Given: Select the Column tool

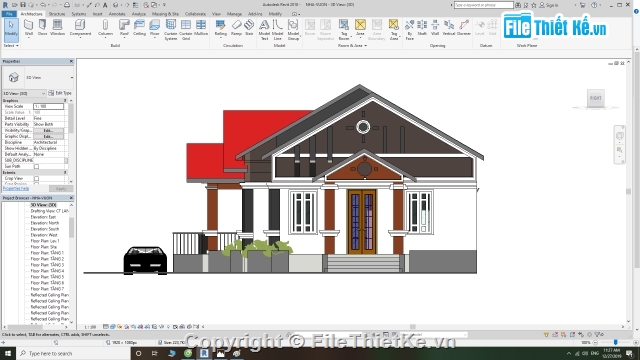Looking at the screenshot, I should 105,28.
